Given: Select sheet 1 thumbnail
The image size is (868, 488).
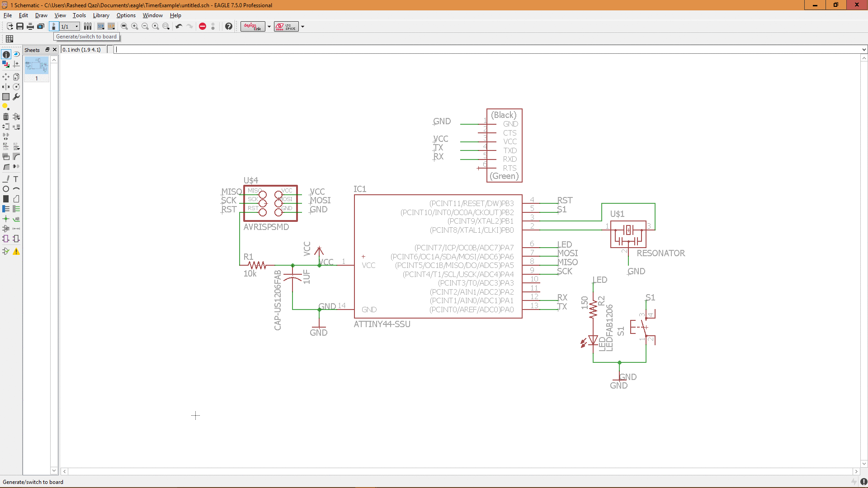Looking at the screenshot, I should pos(37,66).
